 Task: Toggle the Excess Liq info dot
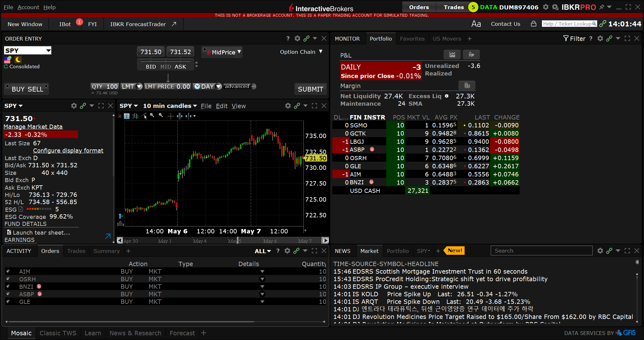446,96
